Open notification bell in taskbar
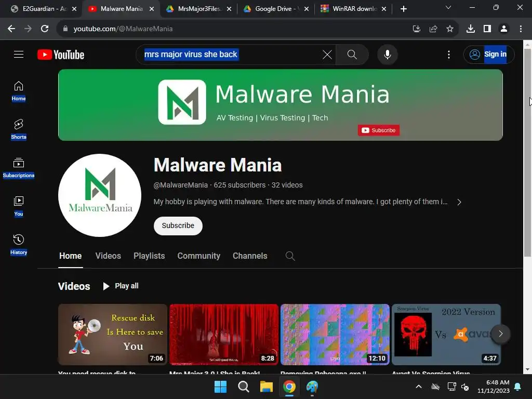The height and width of the screenshot is (399, 532). coord(517,387)
